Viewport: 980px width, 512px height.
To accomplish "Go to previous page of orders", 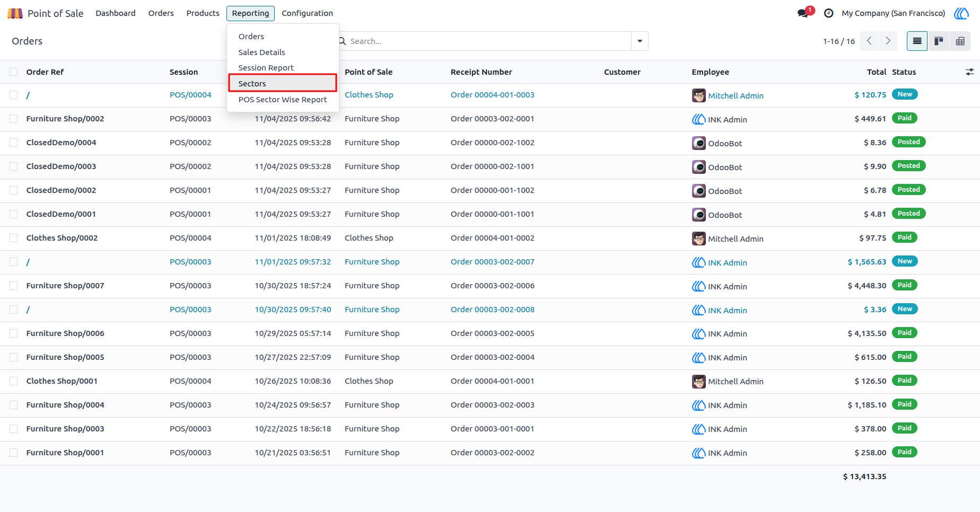I will [869, 41].
